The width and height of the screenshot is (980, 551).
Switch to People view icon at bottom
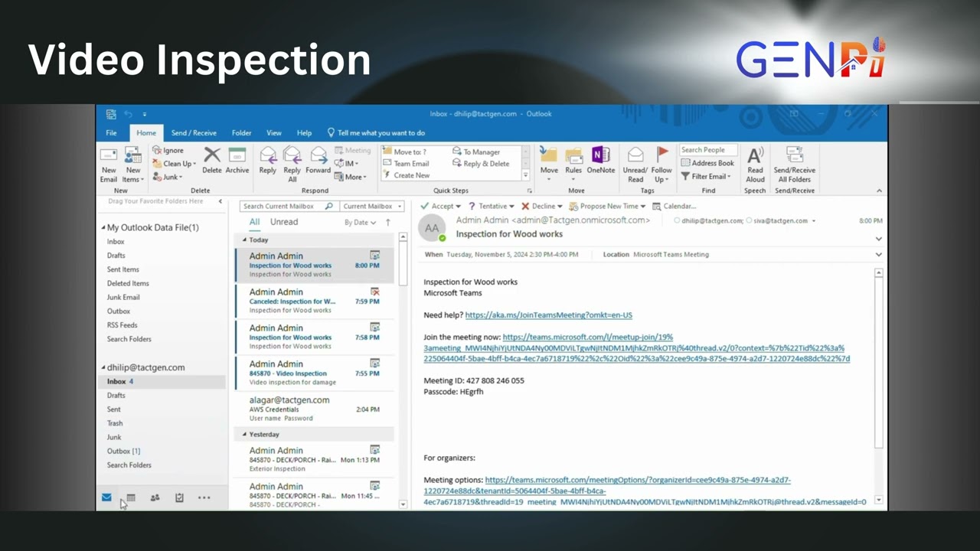pos(155,497)
